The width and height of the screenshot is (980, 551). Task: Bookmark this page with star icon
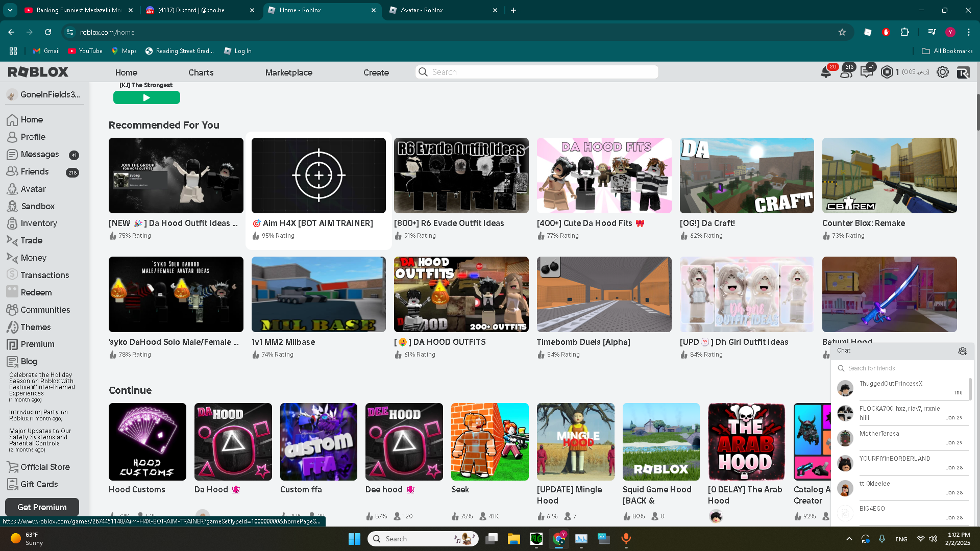[x=842, y=32]
